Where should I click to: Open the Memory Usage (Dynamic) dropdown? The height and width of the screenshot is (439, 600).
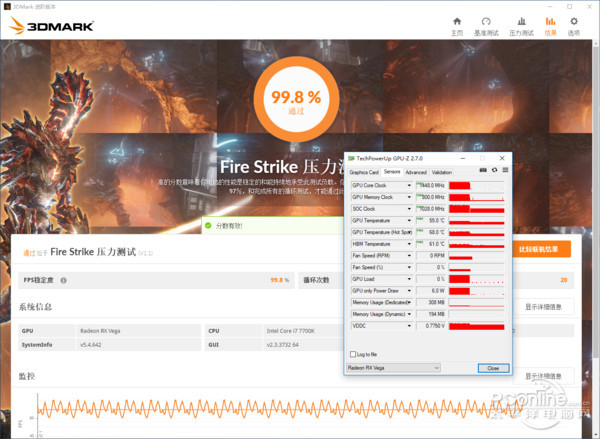pyautogui.click(x=409, y=314)
